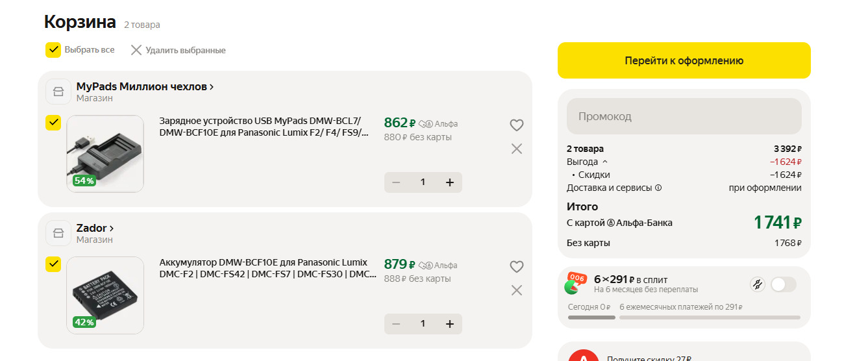Viewport: 868px width, 361px height.
Task: Click Перейти к оформлению button
Action: [x=684, y=60]
